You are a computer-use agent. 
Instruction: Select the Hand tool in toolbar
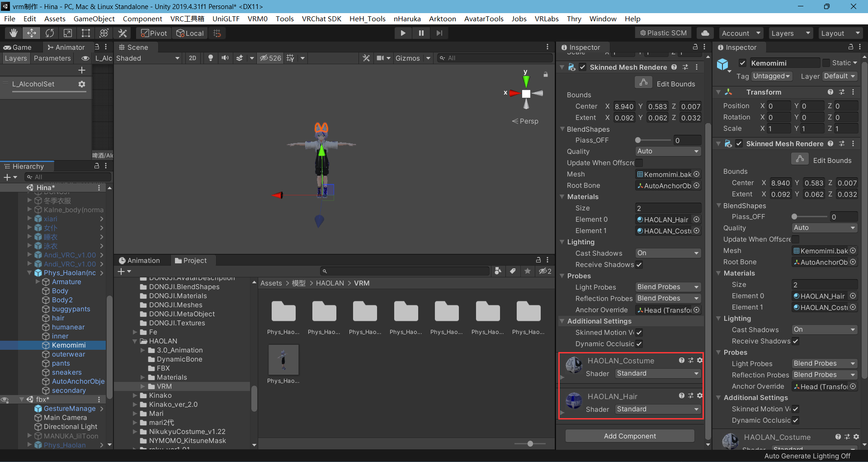(14, 33)
